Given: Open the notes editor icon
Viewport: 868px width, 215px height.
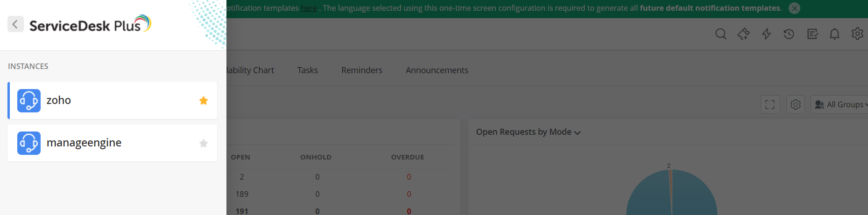Looking at the screenshot, I should (812, 34).
